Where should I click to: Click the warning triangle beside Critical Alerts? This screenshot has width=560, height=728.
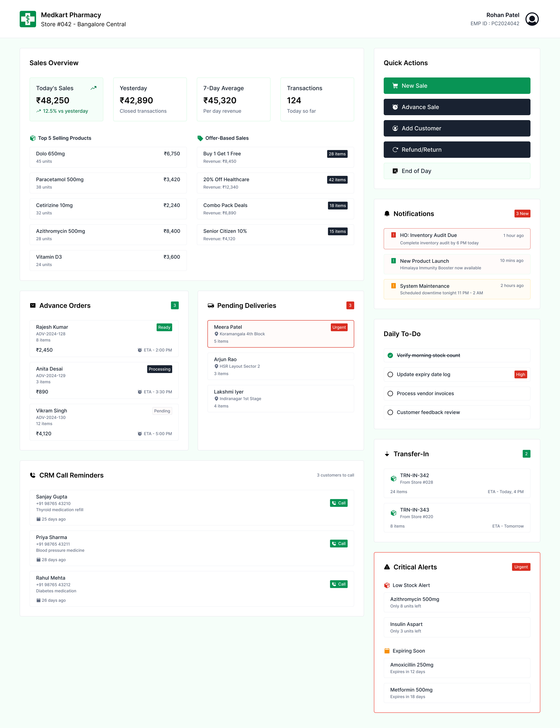tap(387, 567)
